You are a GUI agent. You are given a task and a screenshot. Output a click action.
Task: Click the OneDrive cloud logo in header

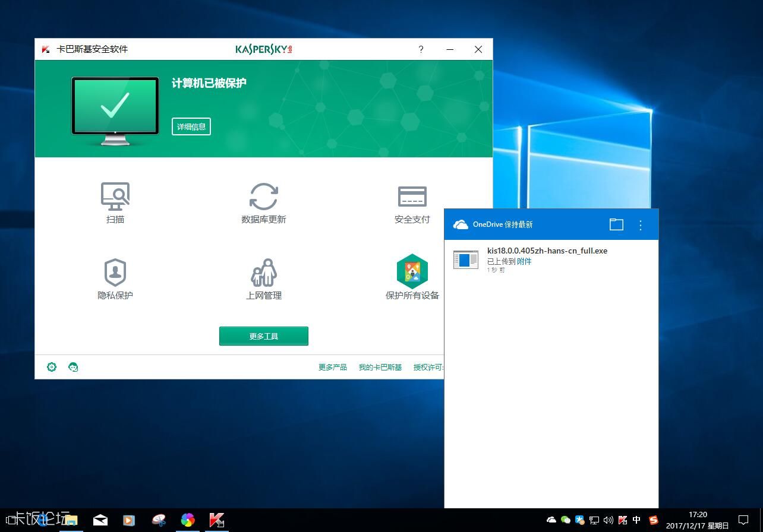pyautogui.click(x=461, y=224)
